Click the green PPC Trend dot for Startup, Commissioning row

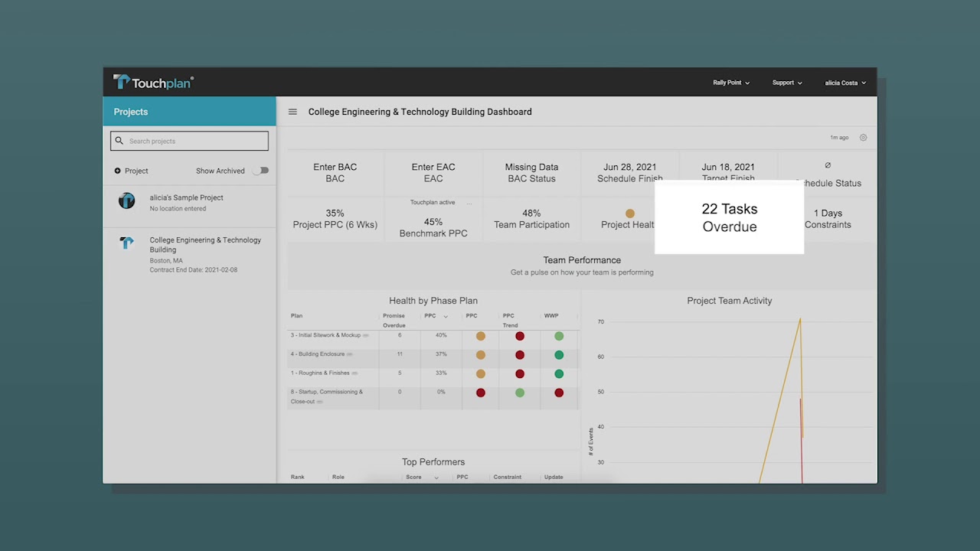(520, 393)
